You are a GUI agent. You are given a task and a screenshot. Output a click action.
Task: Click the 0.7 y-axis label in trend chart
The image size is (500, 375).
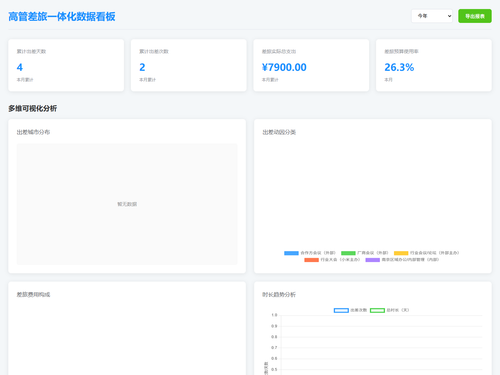(x=274, y=348)
